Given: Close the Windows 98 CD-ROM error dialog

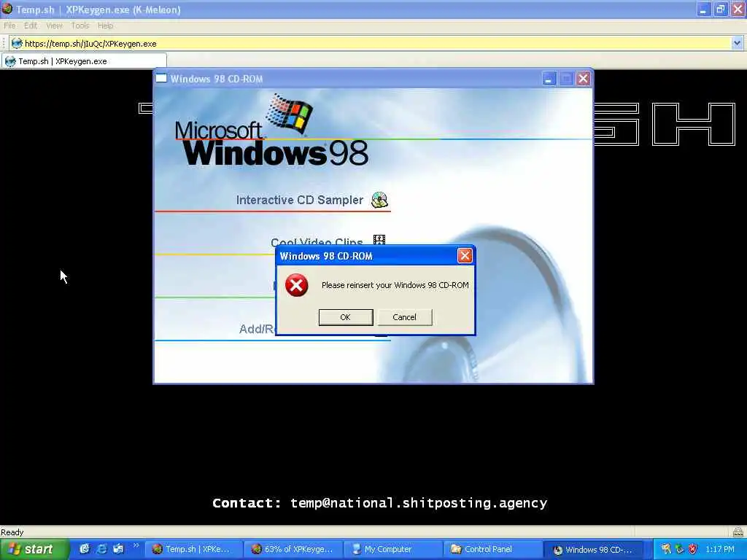Looking at the screenshot, I should click(x=465, y=256).
